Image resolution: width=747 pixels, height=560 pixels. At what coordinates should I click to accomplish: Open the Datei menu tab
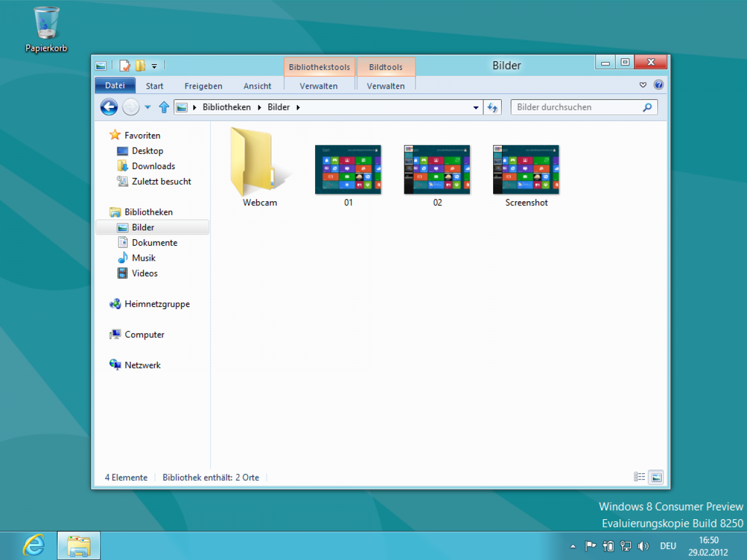[115, 86]
